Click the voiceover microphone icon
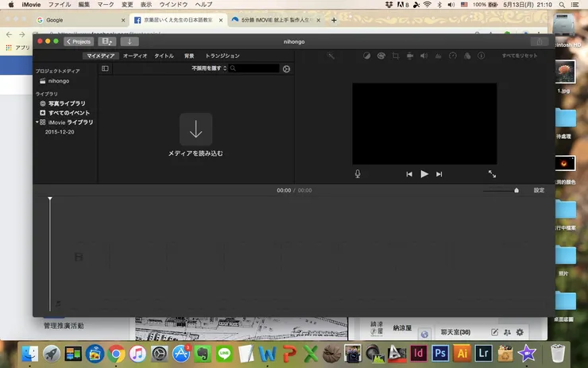588x368 pixels. pos(358,174)
